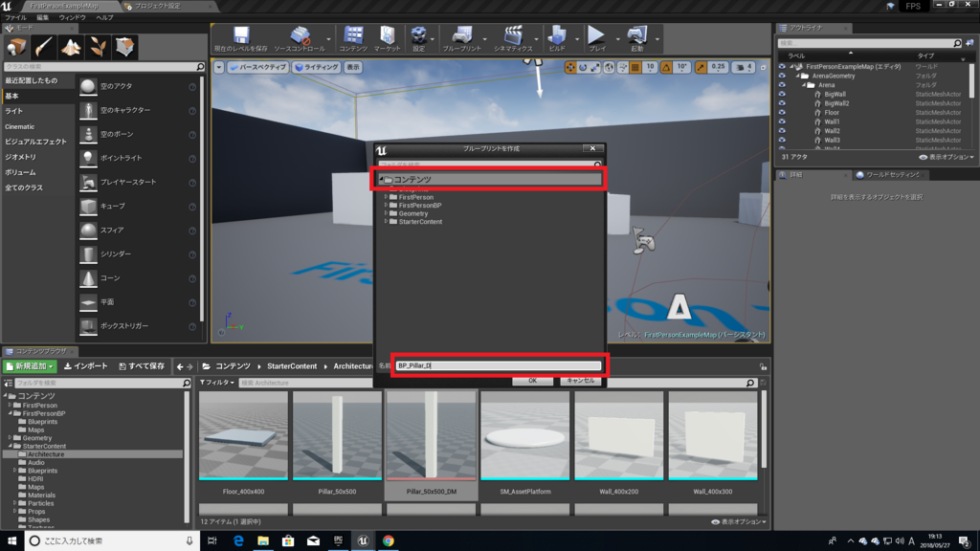Screen dimensions: 980x551
Task: Click the Show button in the viewport toolbar
Action: [353, 68]
